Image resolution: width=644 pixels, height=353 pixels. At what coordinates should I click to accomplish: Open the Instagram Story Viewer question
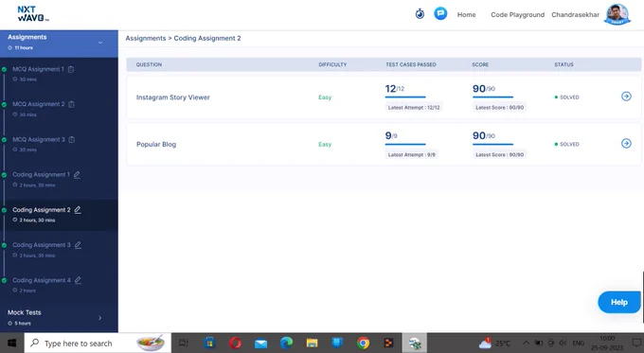point(173,97)
